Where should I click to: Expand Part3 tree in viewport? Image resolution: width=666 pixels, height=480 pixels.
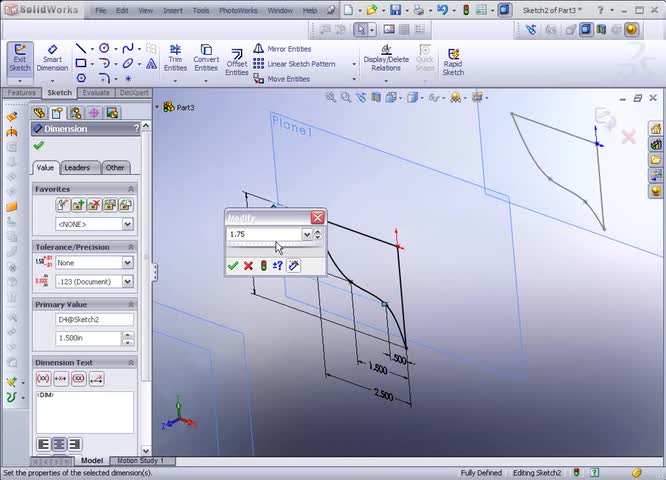pyautogui.click(x=157, y=107)
